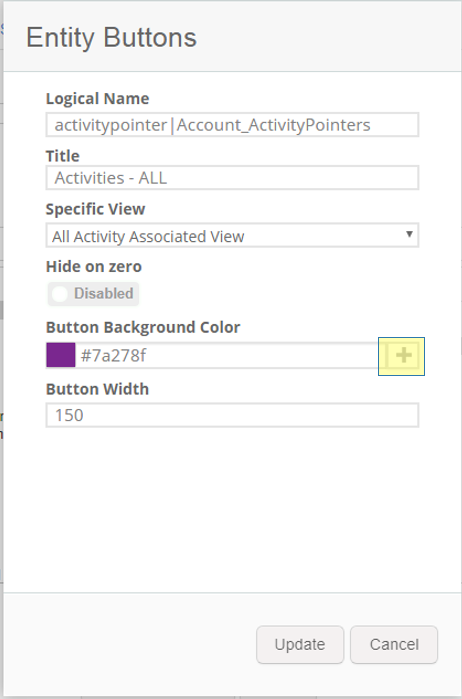Click the Title field containing Activities - ALL
Image resolution: width=462 pixels, height=699 pixels.
pos(232,178)
